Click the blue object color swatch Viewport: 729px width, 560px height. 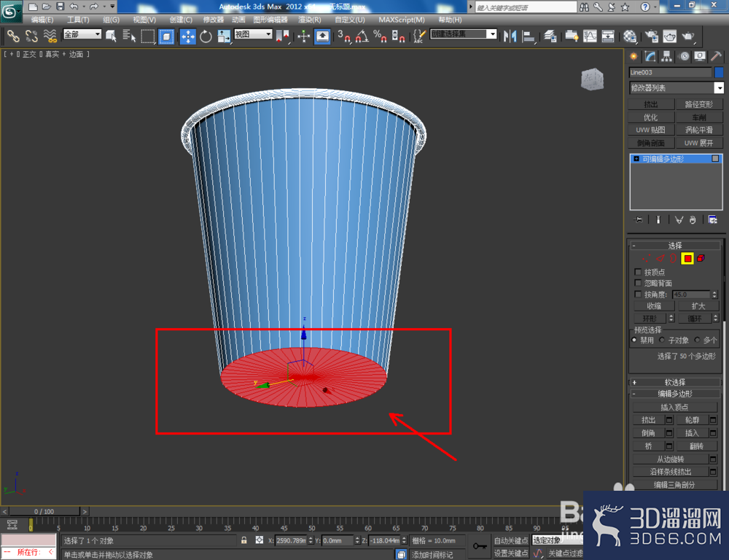click(x=719, y=72)
